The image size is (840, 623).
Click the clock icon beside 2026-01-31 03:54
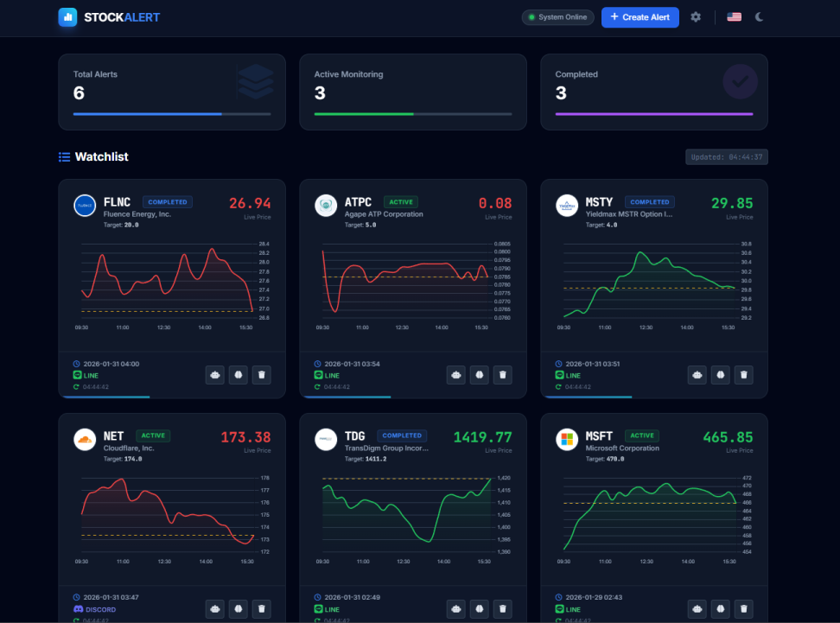[318, 364]
